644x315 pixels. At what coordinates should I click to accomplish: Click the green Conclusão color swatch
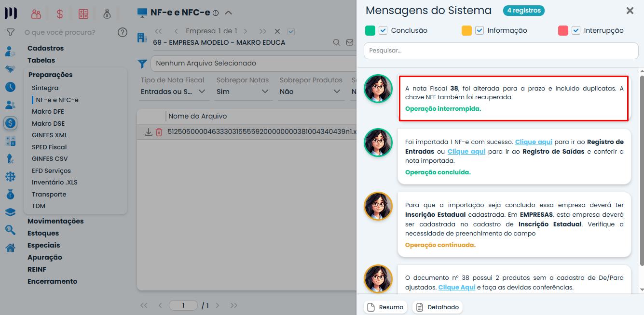[x=370, y=30]
